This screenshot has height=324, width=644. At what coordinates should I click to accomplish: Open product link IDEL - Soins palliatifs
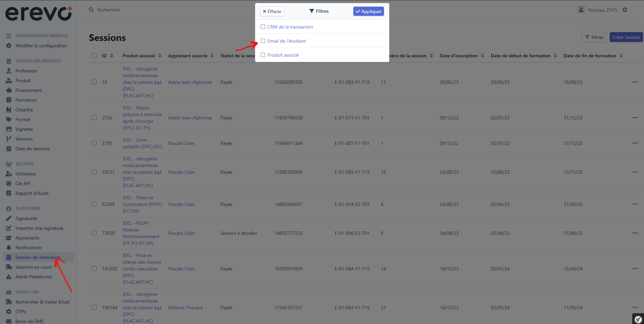pos(142,143)
